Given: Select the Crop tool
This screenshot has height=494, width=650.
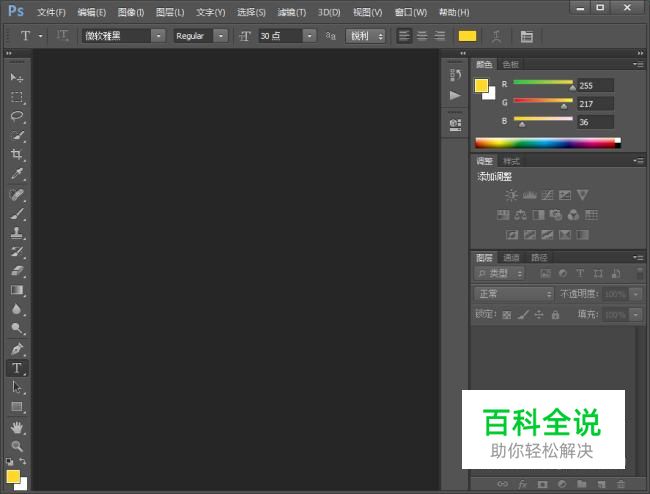Looking at the screenshot, I should tap(17, 155).
